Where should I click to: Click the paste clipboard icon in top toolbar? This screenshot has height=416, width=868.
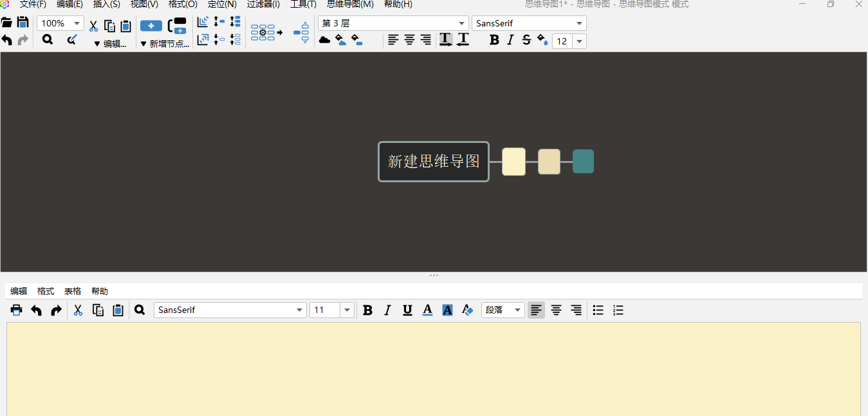[126, 26]
